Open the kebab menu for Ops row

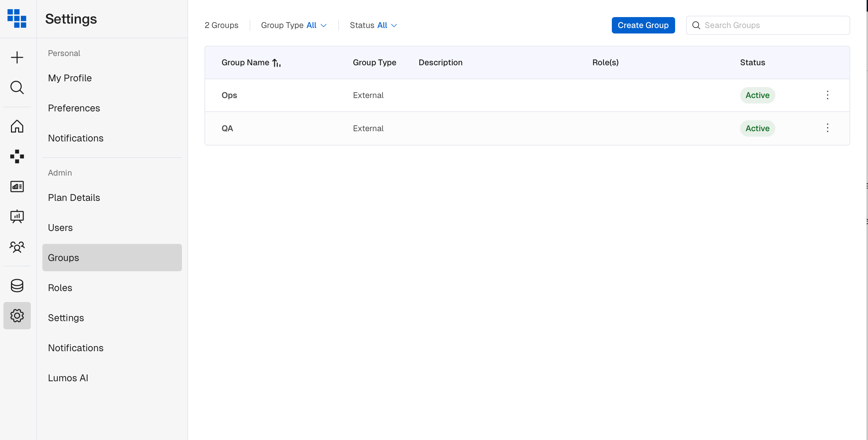point(827,95)
